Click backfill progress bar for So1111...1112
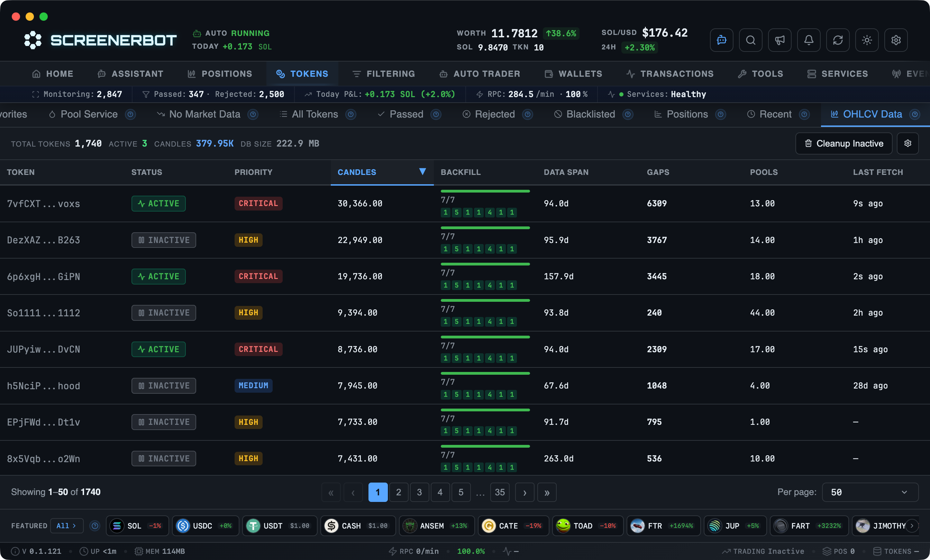This screenshot has height=560, width=930. click(x=485, y=300)
